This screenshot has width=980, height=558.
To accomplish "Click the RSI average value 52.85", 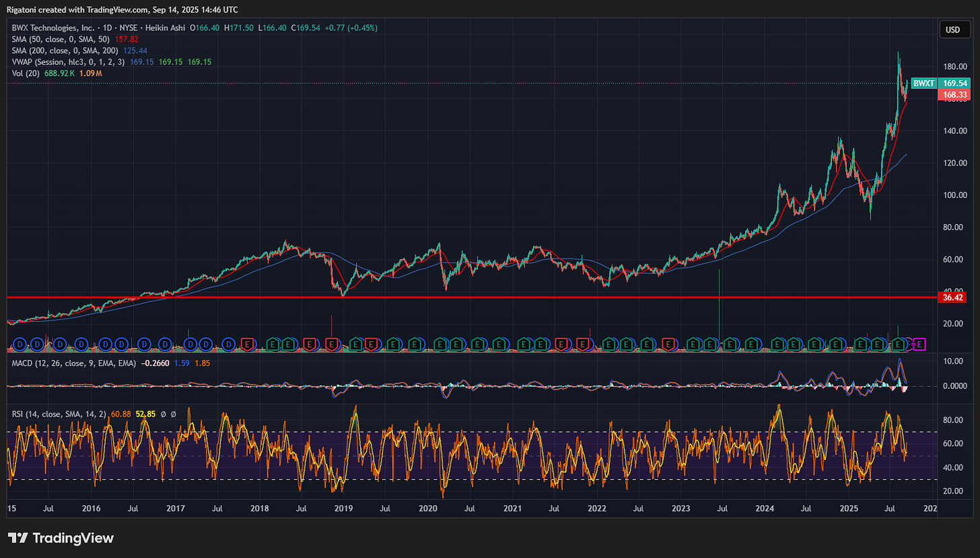I will [146, 415].
